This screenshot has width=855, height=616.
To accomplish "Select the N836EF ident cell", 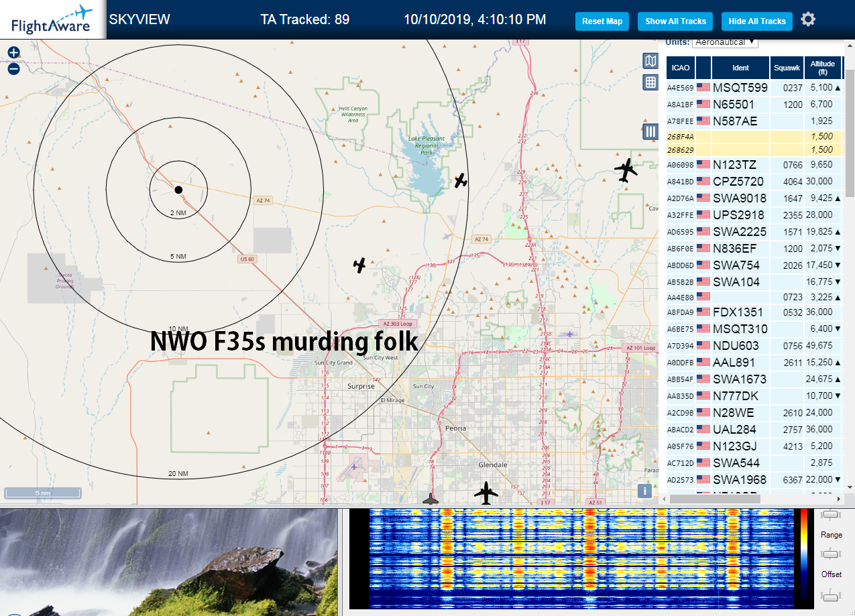I will coord(740,248).
